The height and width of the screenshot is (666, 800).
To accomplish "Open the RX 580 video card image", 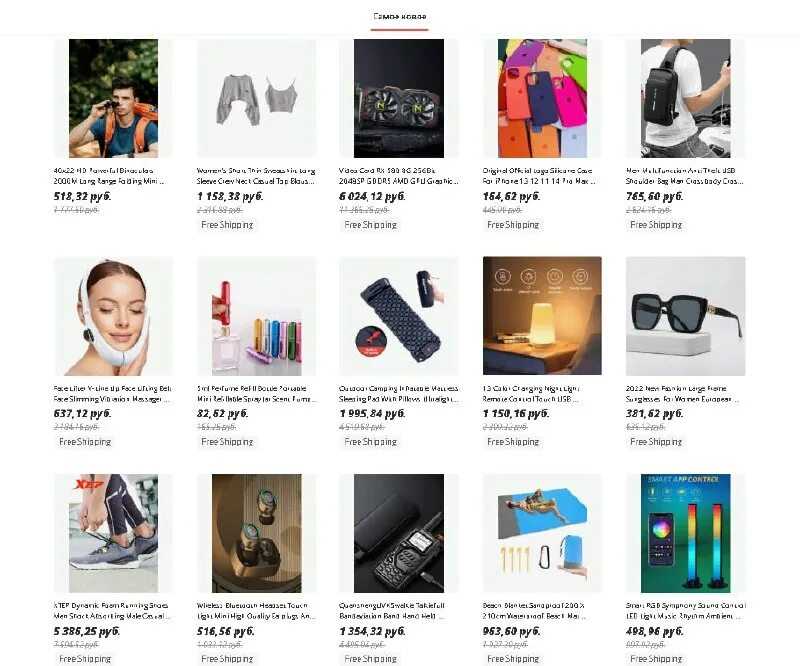I will tap(399, 98).
